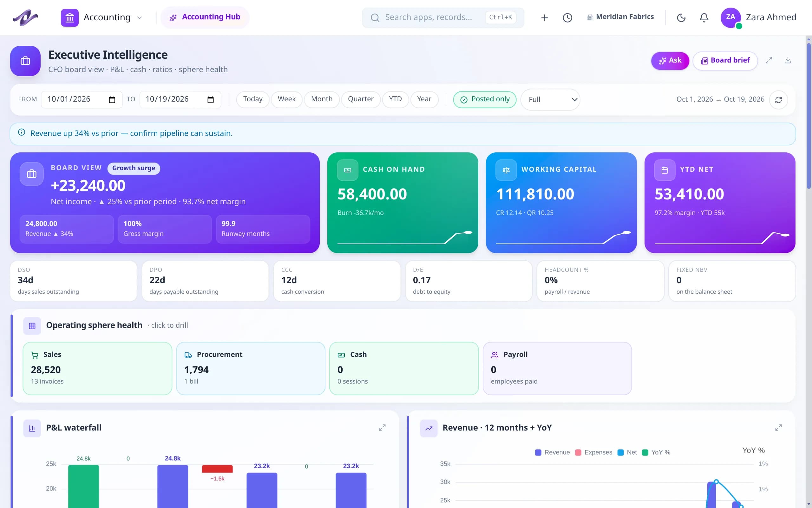Viewport: 812px width, 508px height.
Task: Open Meridian Fabrics company selector
Action: [620, 17]
